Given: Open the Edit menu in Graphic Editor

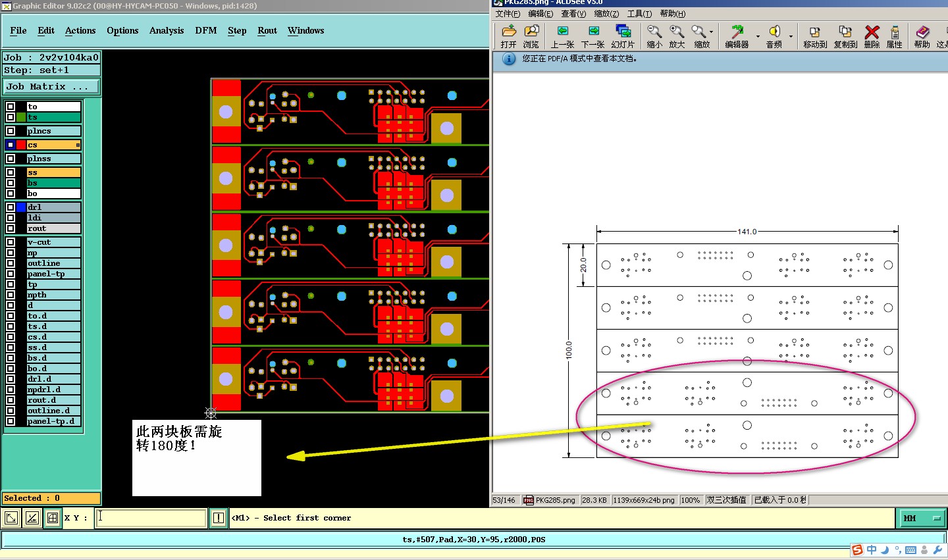Looking at the screenshot, I should pos(46,30).
